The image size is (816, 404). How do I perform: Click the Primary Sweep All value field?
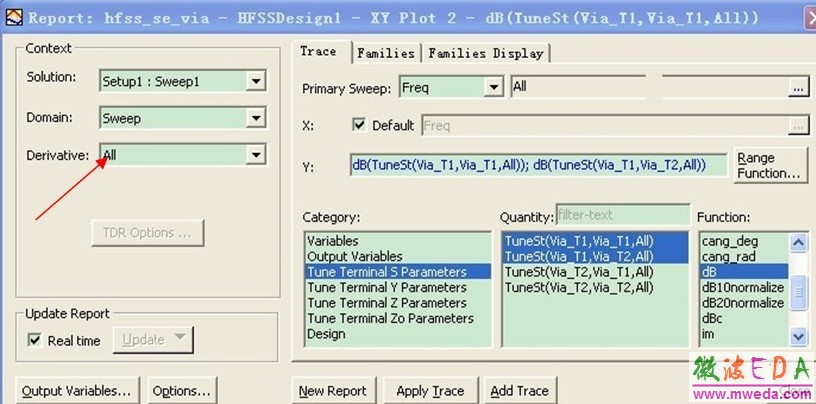click(x=578, y=87)
